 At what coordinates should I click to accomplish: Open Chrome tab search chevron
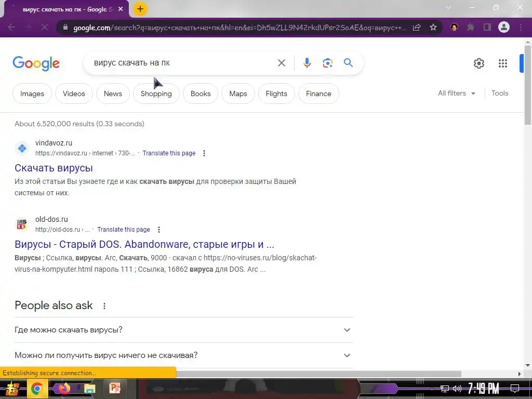point(448,7)
